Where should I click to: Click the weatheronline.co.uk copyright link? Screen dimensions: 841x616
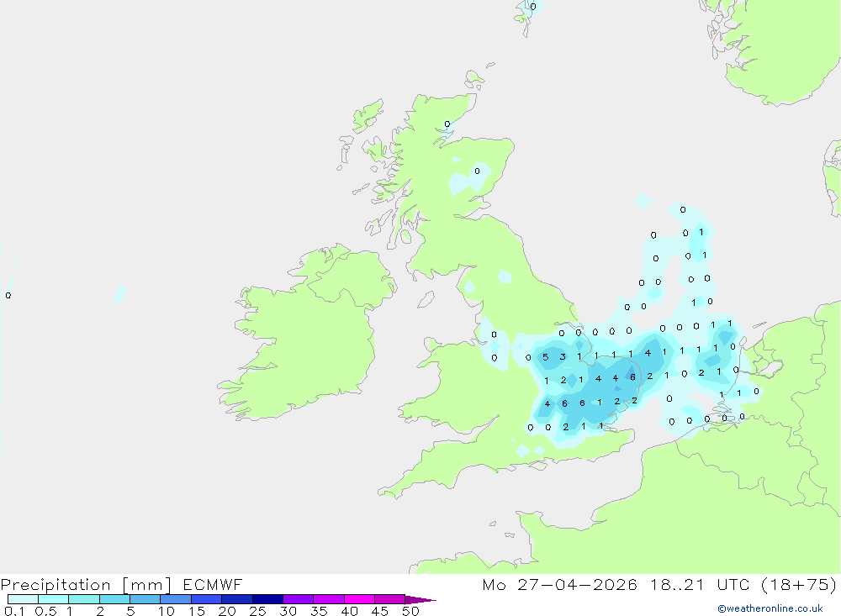coord(770,608)
